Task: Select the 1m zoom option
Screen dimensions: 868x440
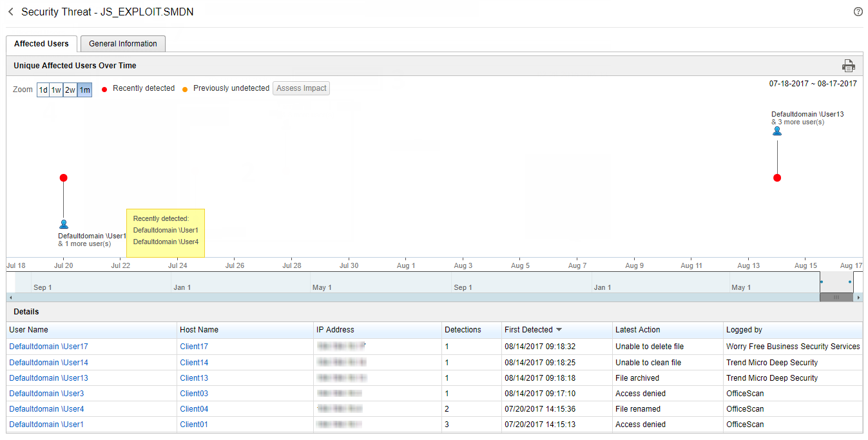Action: (x=84, y=90)
